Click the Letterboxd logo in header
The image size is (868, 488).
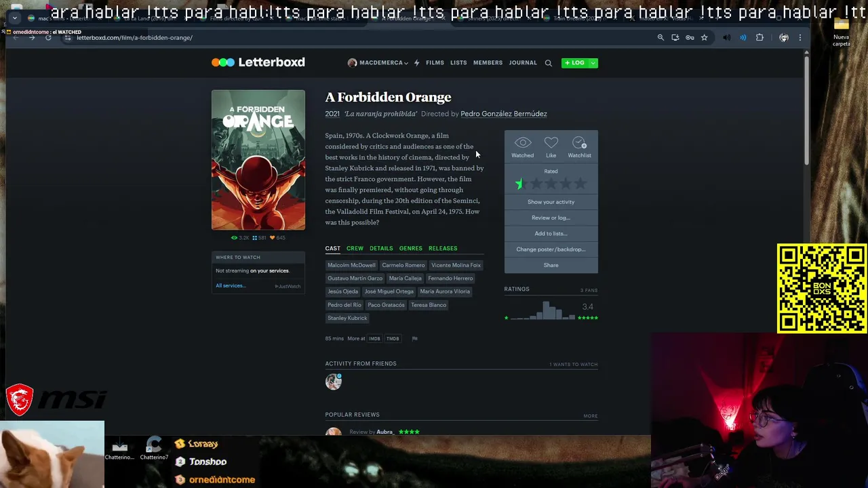click(x=258, y=62)
